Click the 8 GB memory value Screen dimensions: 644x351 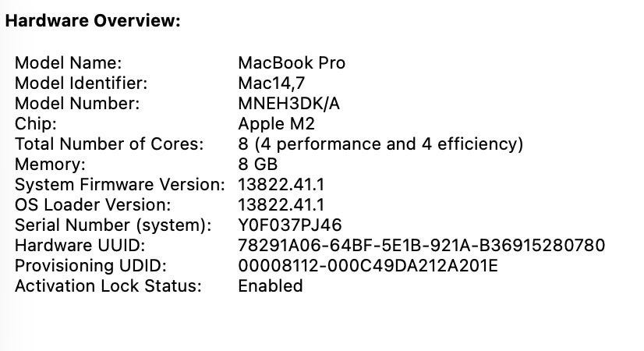pyautogui.click(x=257, y=164)
